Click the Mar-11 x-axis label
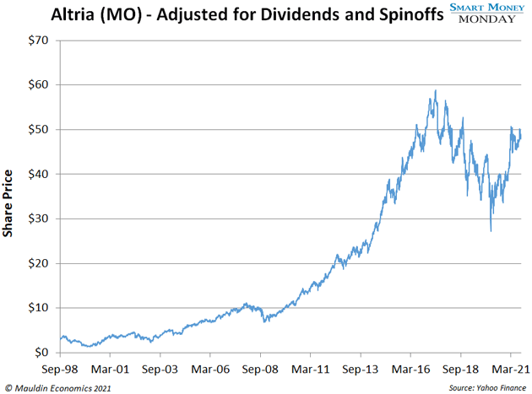This screenshot has width=532, height=394. click(x=311, y=370)
